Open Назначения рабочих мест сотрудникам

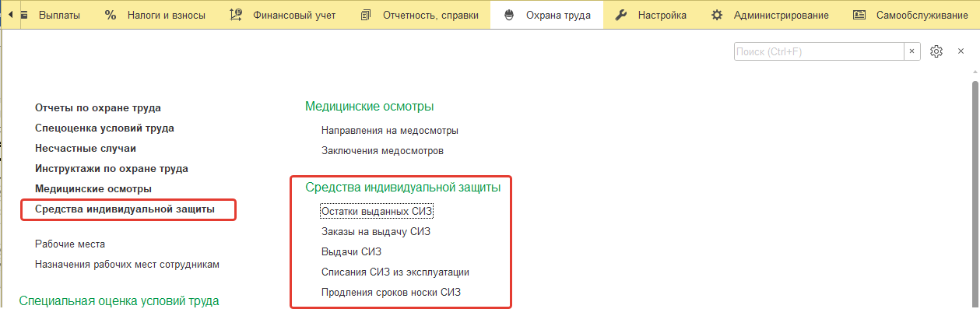pos(127,265)
